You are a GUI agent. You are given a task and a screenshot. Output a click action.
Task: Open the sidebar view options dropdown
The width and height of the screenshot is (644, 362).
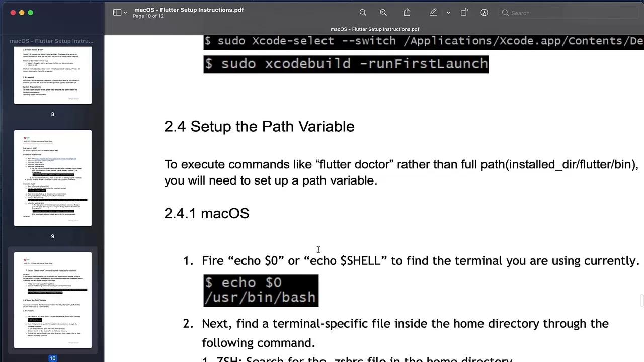click(x=125, y=13)
